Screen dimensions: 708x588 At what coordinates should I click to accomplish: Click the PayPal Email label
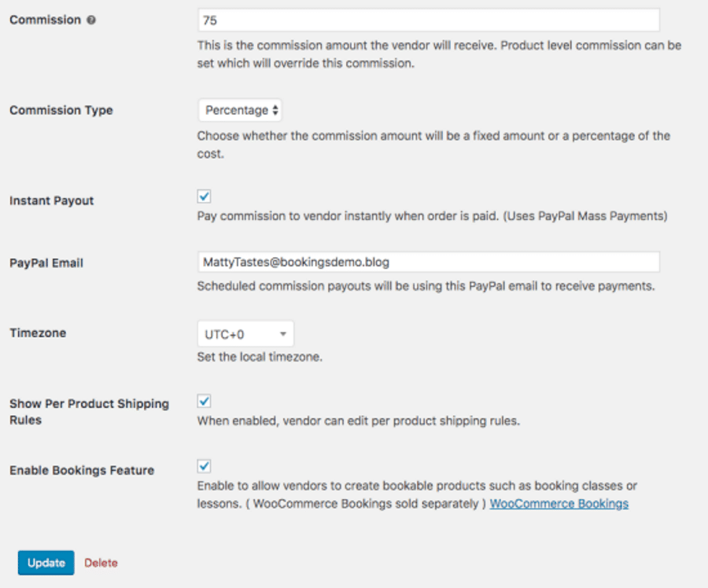[46, 263]
